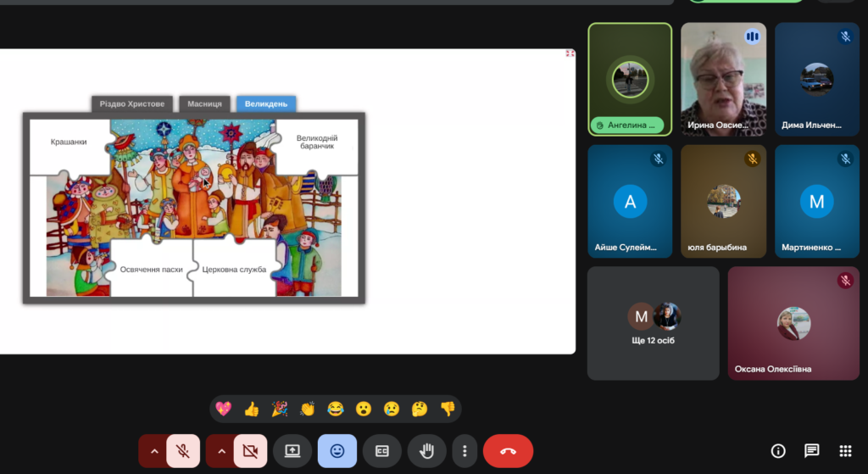Send the sparkling heart reaction

(x=224, y=409)
